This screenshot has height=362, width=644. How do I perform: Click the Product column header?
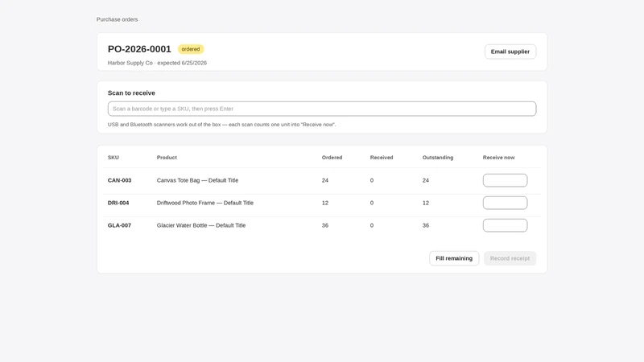pos(167,157)
